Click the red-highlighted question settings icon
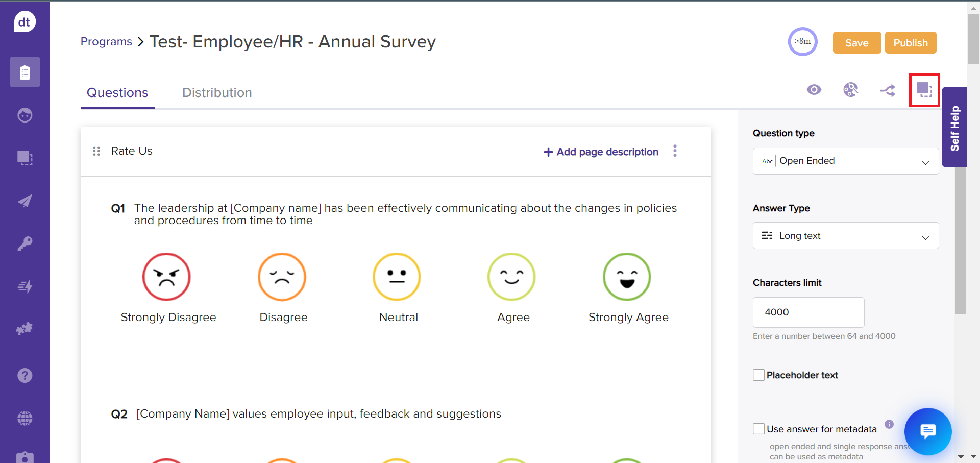This screenshot has height=463, width=980. click(924, 90)
